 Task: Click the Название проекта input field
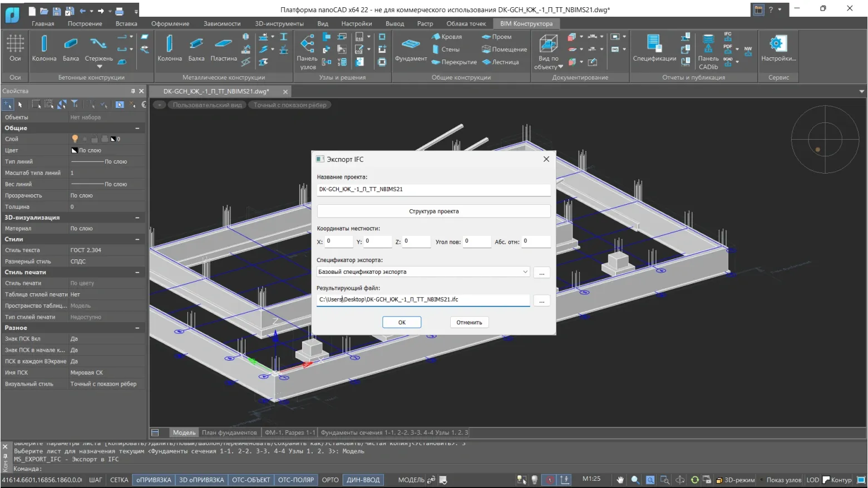tap(433, 189)
